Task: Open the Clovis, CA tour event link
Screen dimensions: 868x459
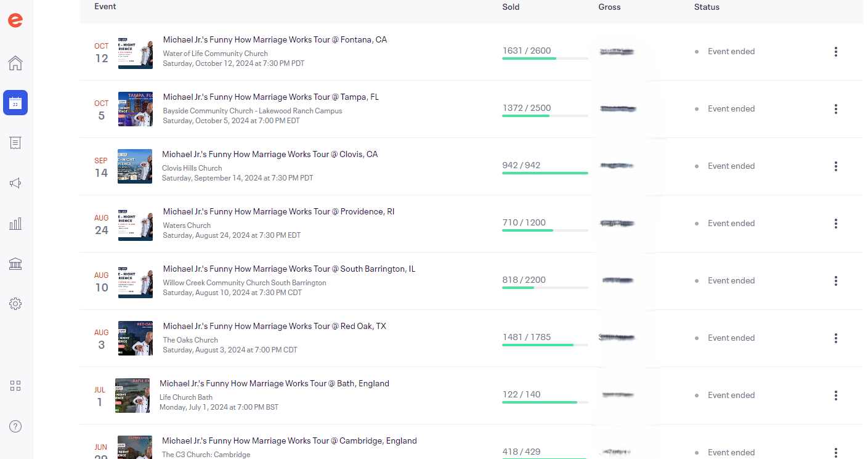Action: coord(270,154)
